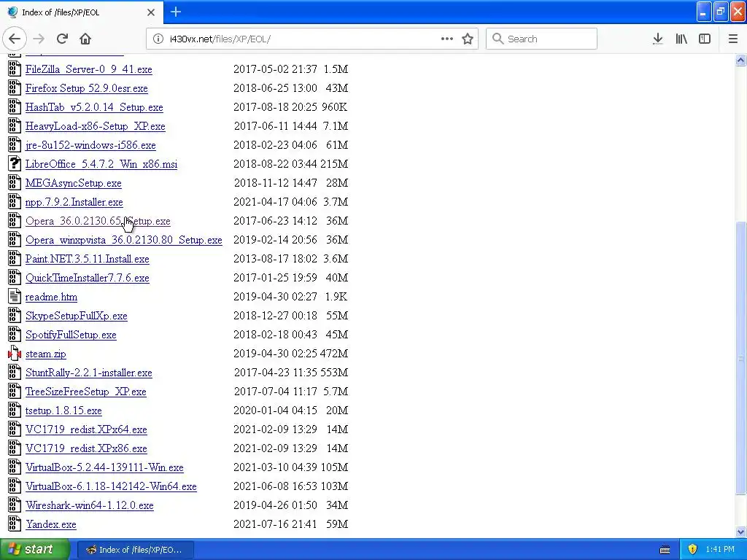Image resolution: width=747 pixels, height=560 pixels.
Task: Open page actions three-dot menu
Action: click(447, 39)
